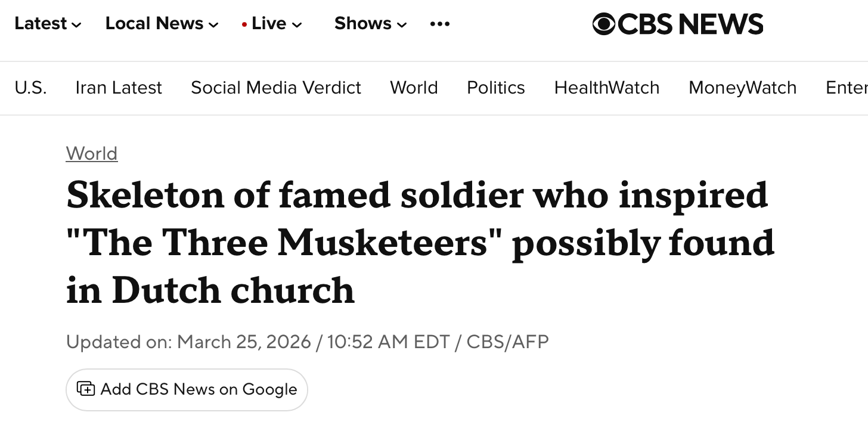Navigate to the World nav section
868x434 pixels.
414,88
